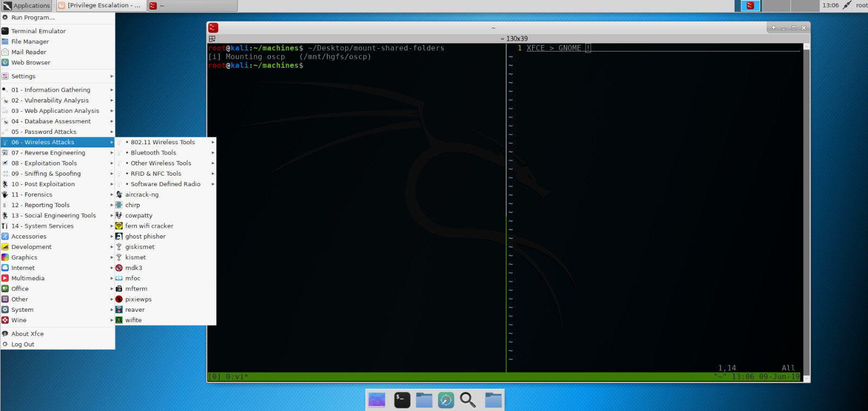Expand 02 - Vulnerability Analysis category
The width and height of the screenshot is (868, 411).
pos(58,100)
